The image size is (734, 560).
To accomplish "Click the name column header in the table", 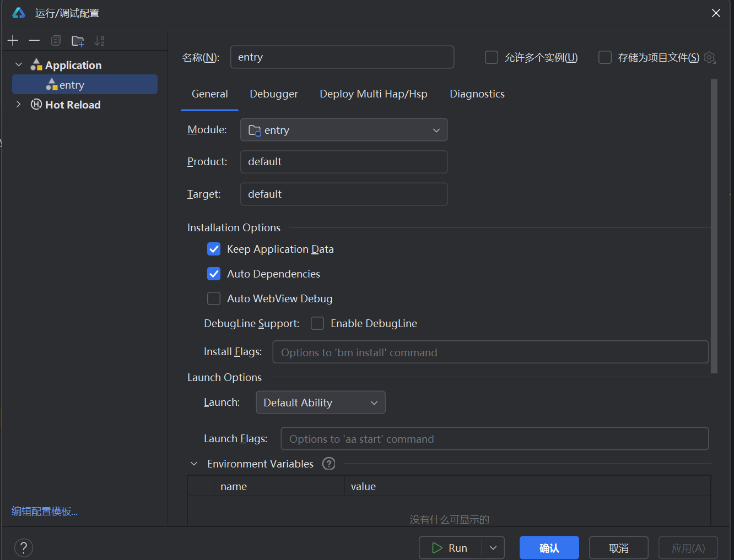I will (x=279, y=486).
